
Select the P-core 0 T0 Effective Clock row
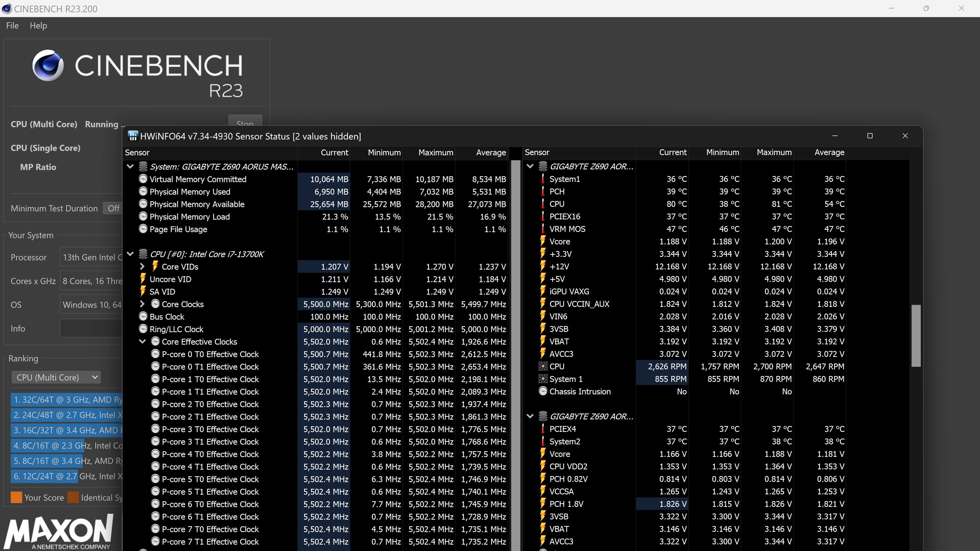tap(316, 354)
